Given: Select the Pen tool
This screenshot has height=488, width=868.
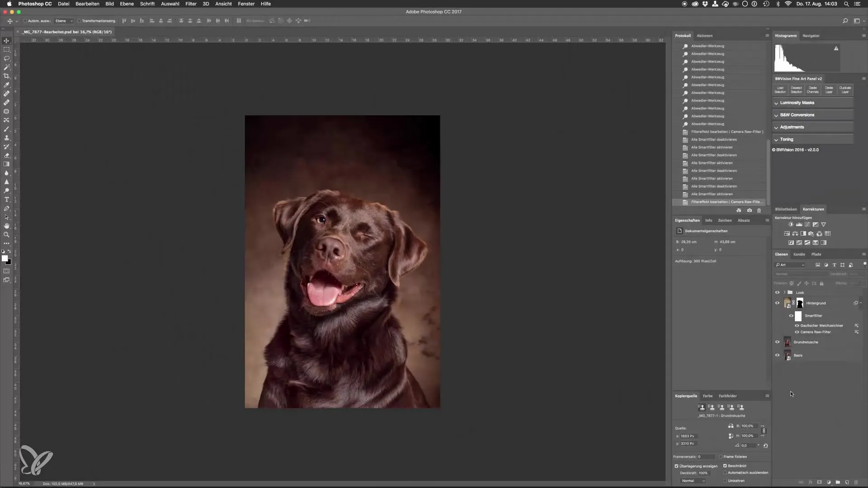Looking at the screenshot, I should tap(6, 208).
